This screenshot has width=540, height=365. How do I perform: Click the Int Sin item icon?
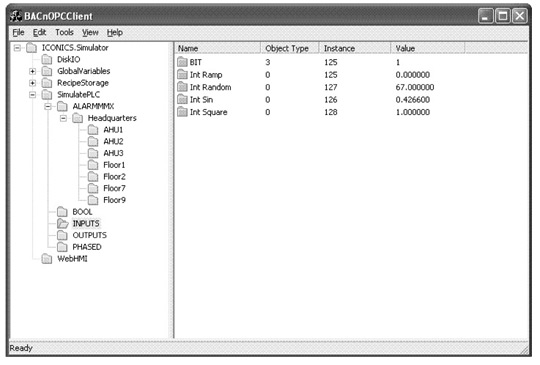click(x=182, y=100)
